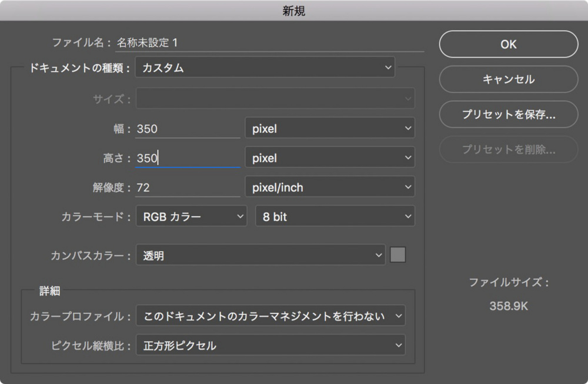Click the ファイル名 field with 名称未設定 1
The height and width of the screenshot is (384, 588).
(x=270, y=43)
